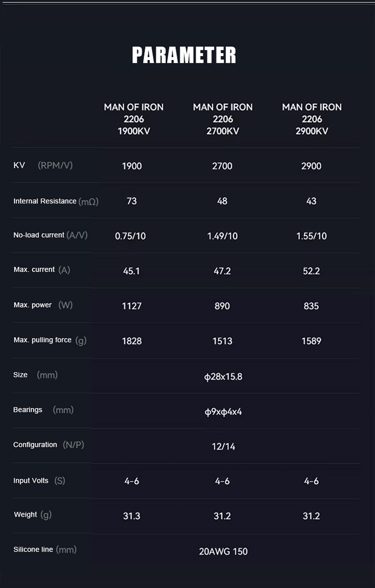Click the No-load current row label
This screenshot has width=375, height=588.
[x=50, y=235]
